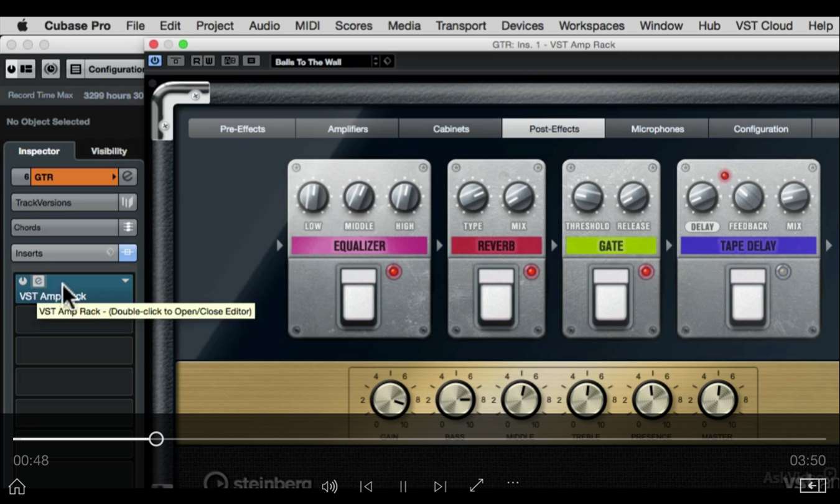Switch A/B settings comparison

230,61
